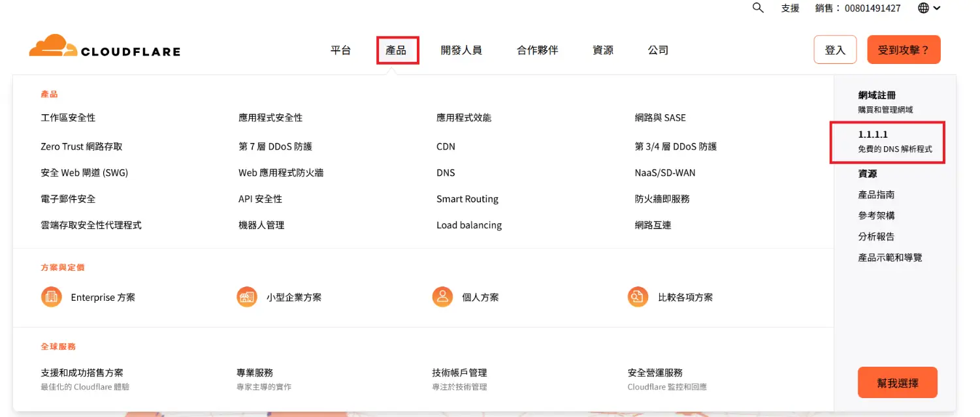The width and height of the screenshot is (980, 417).
Task: Click the Cloudflare logo
Action: point(105,46)
